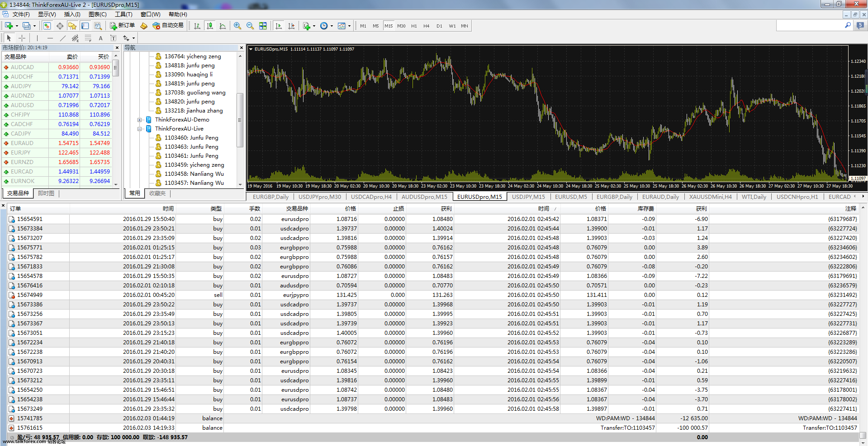868x446 pixels.
Task: Open the new chart dropdown arrow
Action: click(x=17, y=26)
